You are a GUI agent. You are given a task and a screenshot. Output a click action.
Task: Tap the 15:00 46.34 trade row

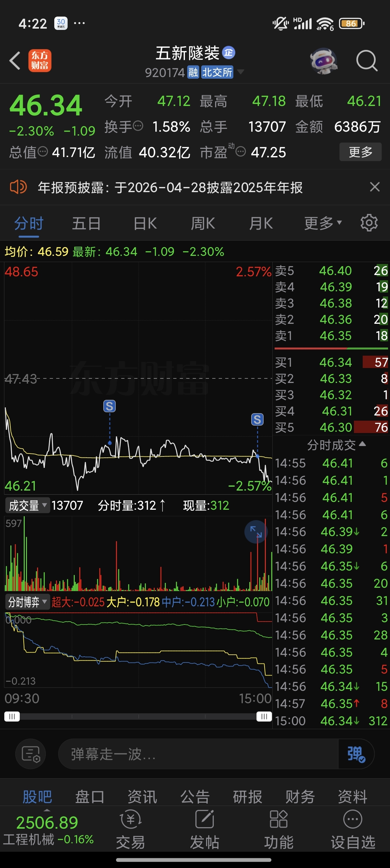[x=331, y=721]
